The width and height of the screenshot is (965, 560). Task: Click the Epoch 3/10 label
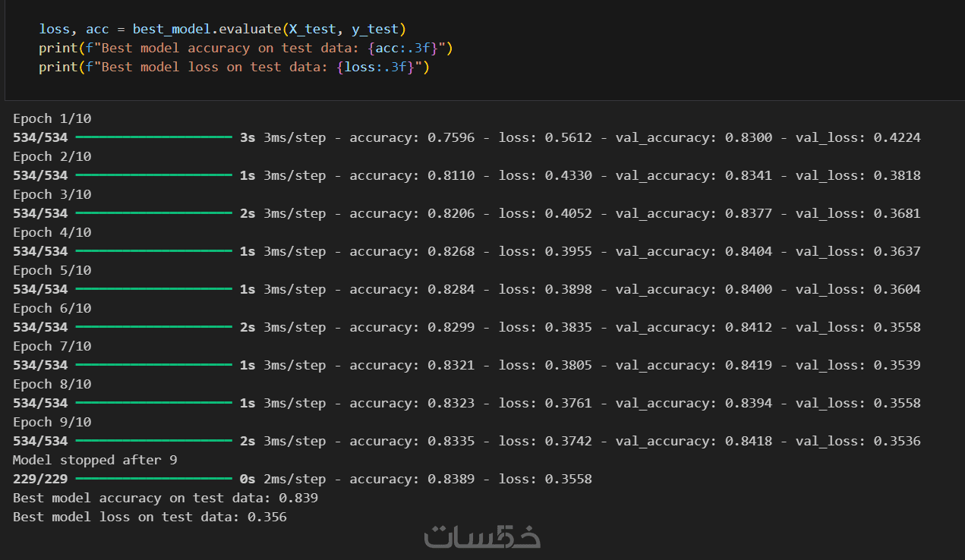pyautogui.click(x=52, y=194)
